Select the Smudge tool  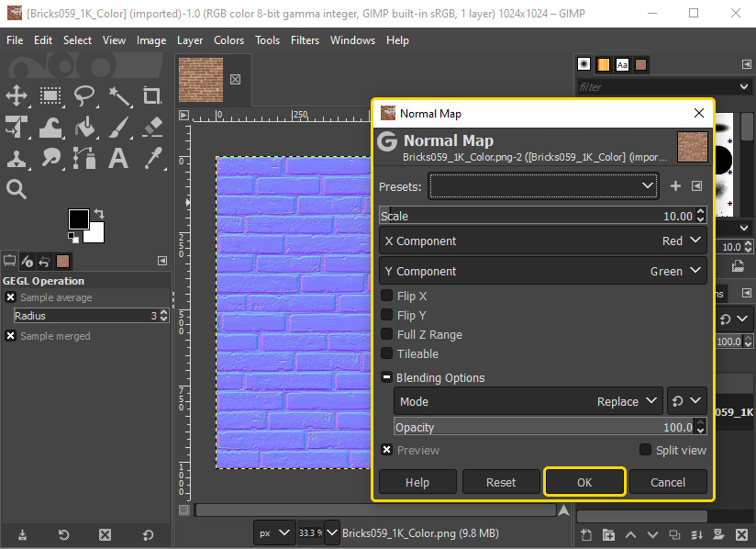coord(50,158)
